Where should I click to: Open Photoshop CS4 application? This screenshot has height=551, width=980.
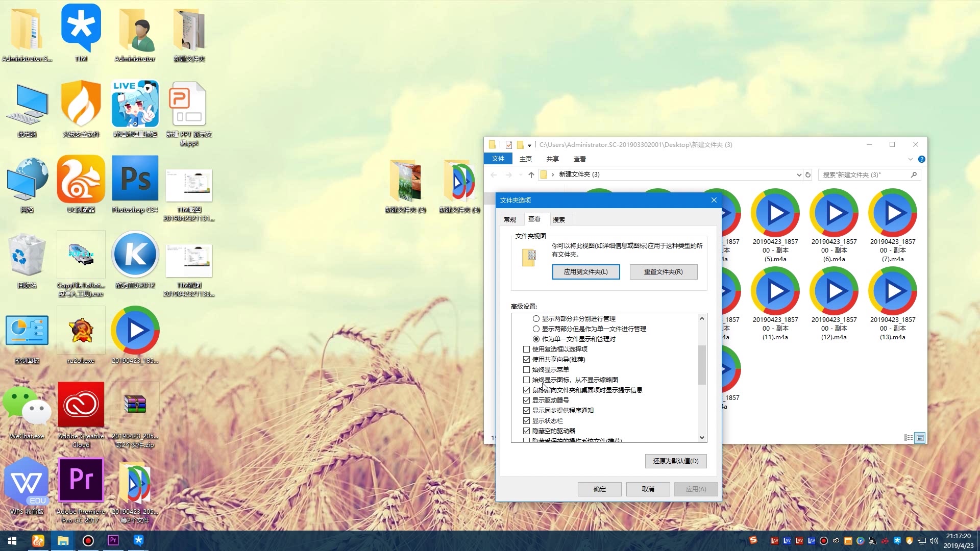[134, 182]
